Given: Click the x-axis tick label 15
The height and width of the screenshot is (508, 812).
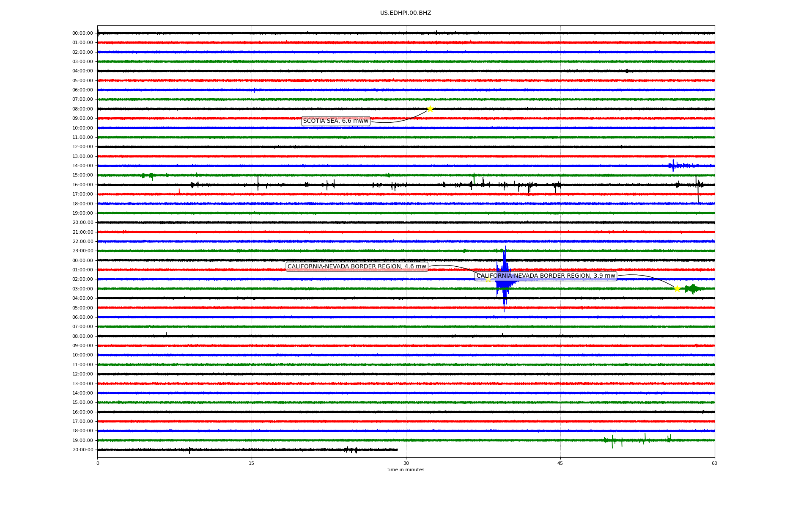Looking at the screenshot, I should (x=252, y=463).
